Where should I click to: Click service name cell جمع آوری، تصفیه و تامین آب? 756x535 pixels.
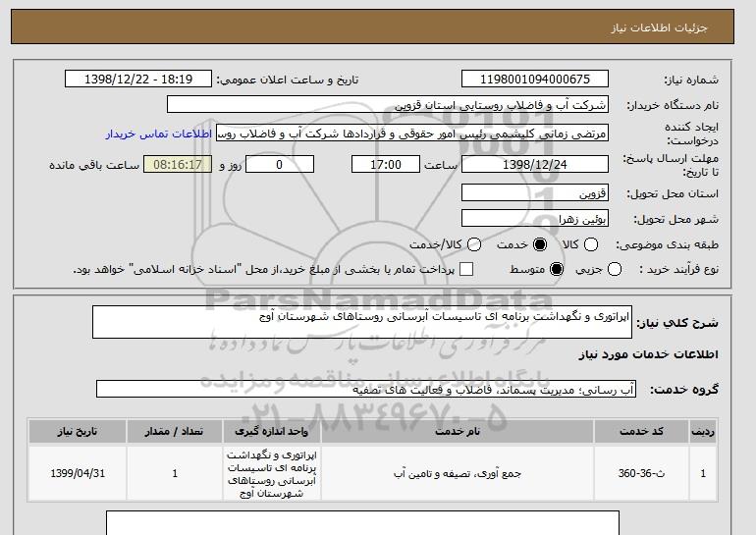[x=458, y=473]
